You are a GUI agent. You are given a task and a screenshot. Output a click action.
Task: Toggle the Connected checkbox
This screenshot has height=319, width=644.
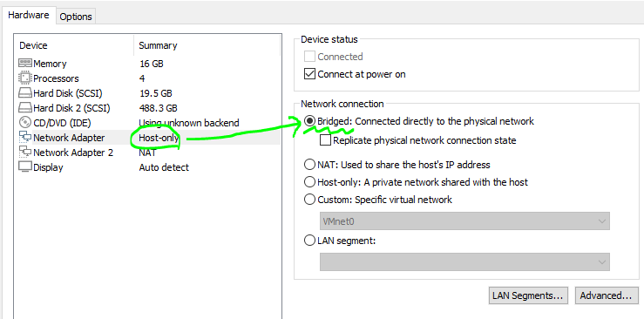(x=309, y=57)
